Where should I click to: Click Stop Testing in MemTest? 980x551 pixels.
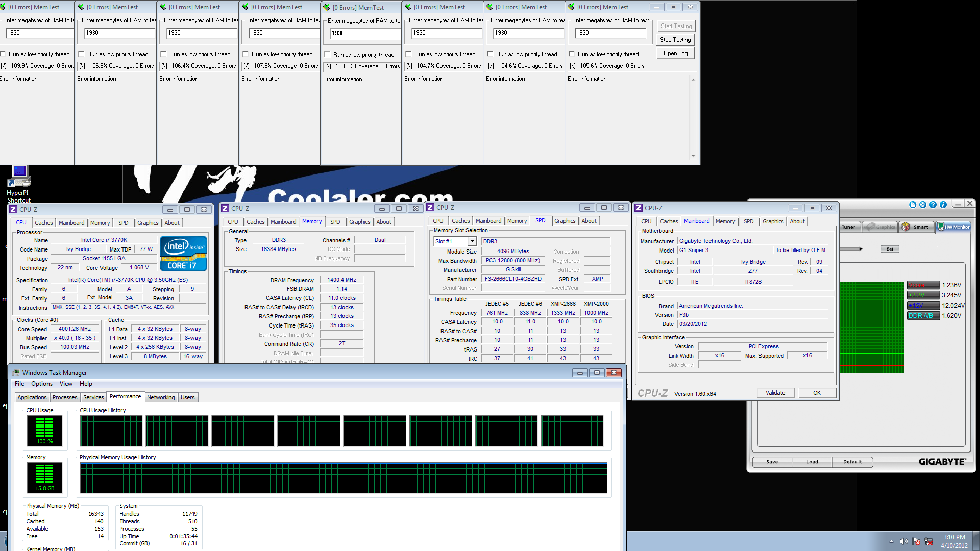coord(675,40)
